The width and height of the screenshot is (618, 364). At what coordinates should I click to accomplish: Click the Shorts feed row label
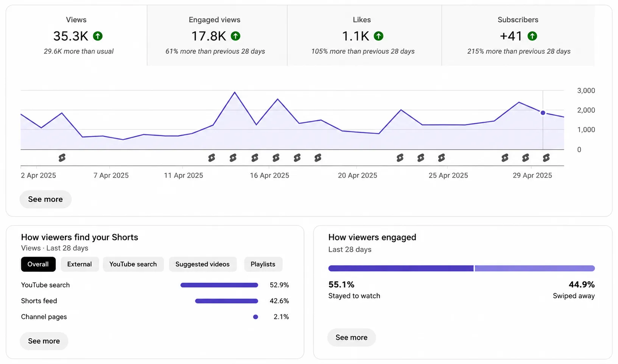[x=39, y=301]
